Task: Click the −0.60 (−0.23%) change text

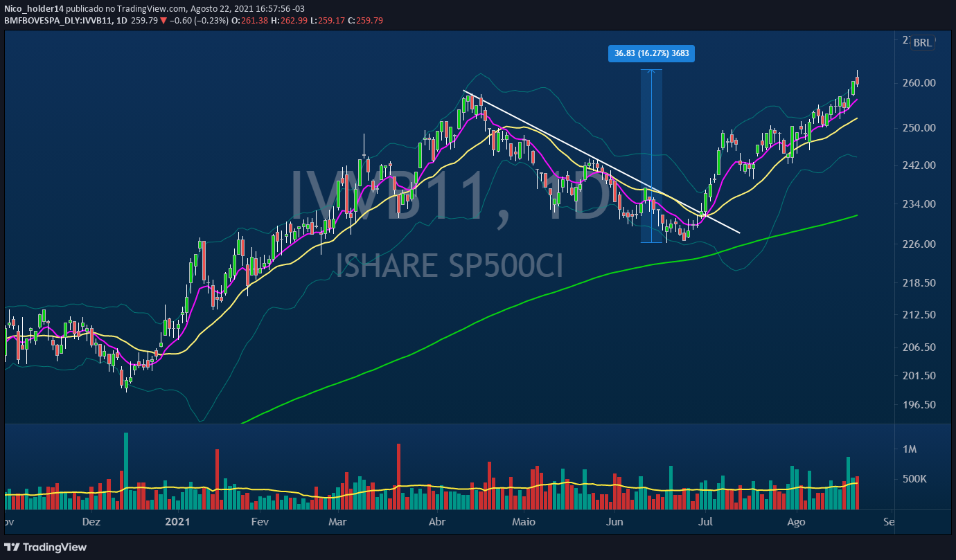Action: pos(198,21)
